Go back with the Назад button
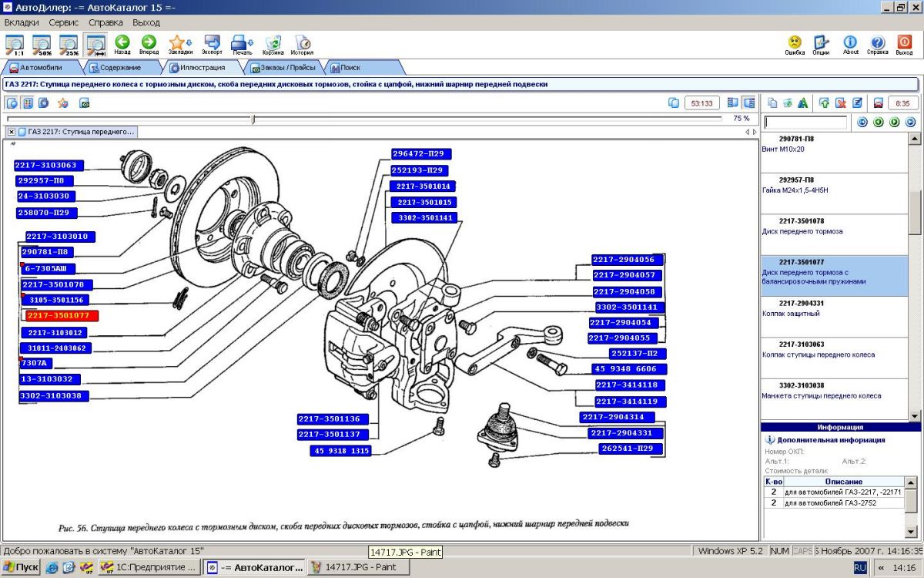 click(x=122, y=45)
